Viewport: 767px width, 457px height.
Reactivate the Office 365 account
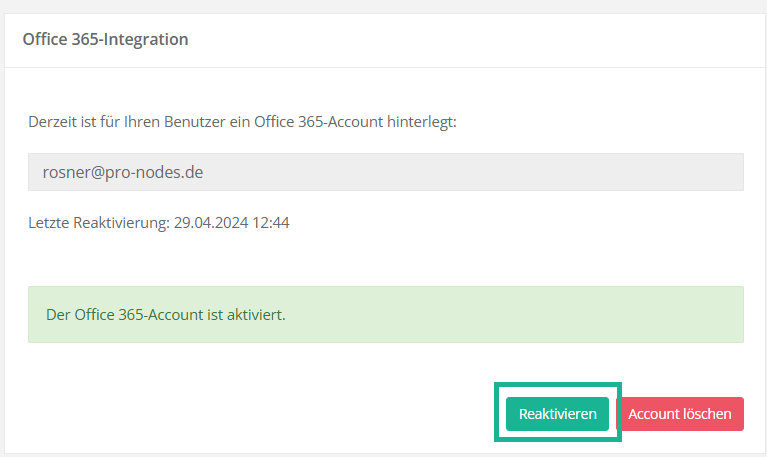(x=557, y=414)
